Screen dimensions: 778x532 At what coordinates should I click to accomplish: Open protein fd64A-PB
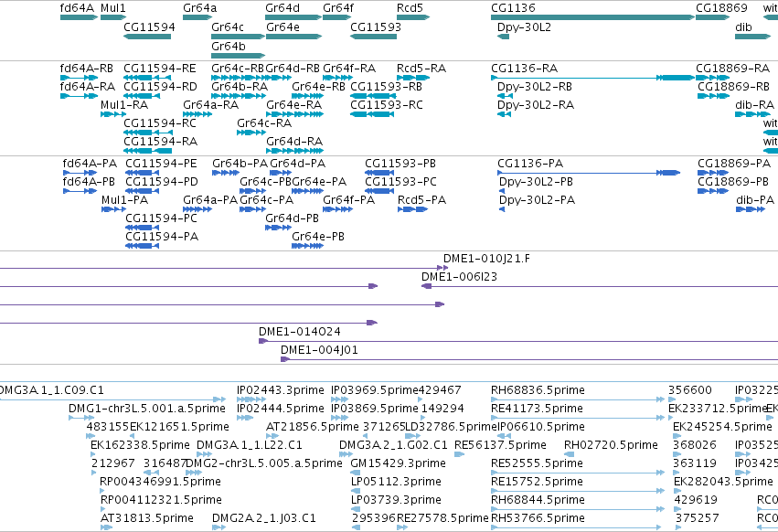(89, 182)
